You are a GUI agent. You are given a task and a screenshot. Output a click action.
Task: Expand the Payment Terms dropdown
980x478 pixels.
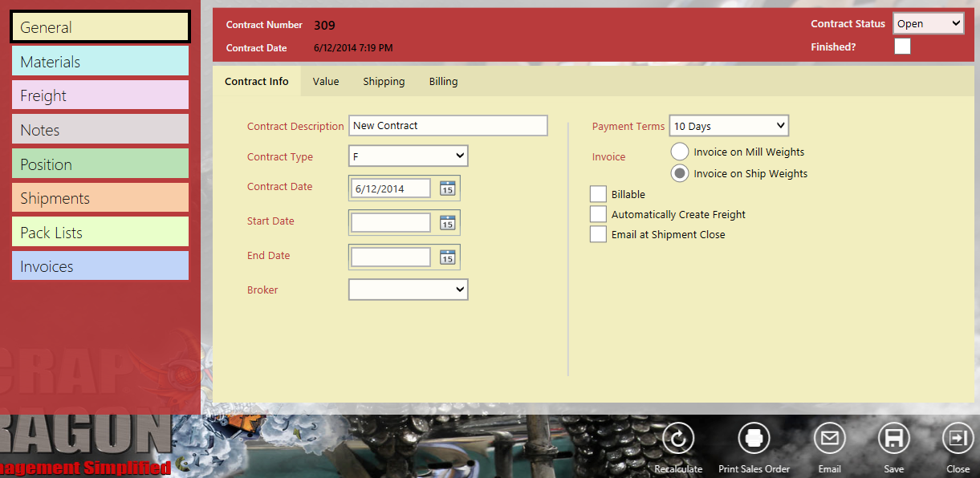(x=729, y=126)
